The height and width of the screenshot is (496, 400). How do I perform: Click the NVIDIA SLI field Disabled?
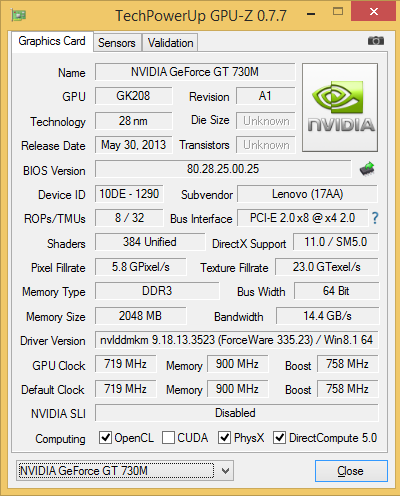237,413
